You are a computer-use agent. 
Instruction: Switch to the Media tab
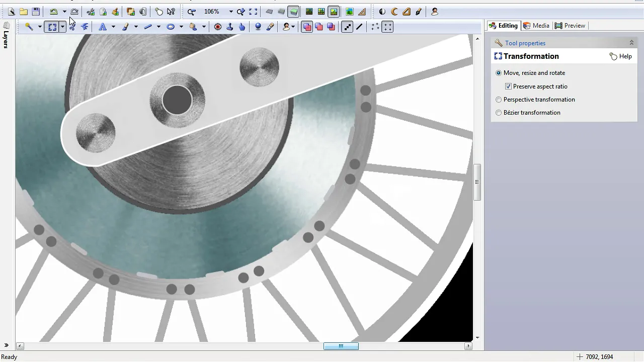(x=536, y=26)
